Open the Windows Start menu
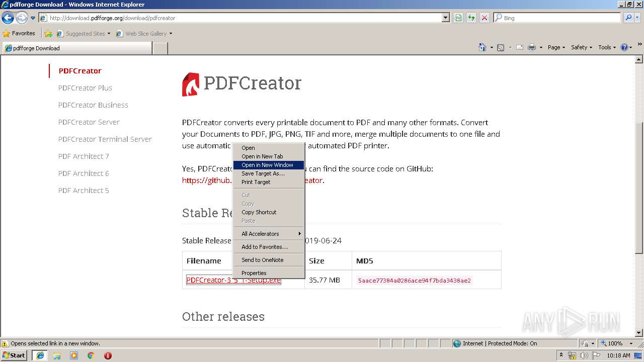Viewport: 644px width, 362px height. pyautogui.click(x=14, y=355)
